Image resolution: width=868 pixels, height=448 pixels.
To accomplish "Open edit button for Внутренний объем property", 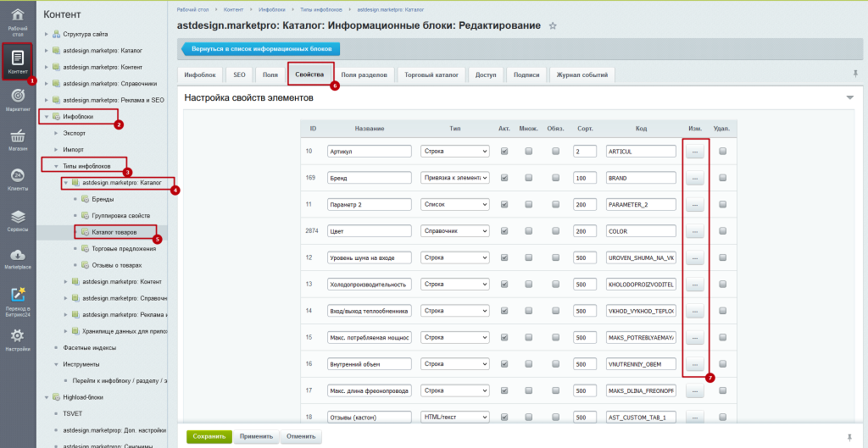I will click(x=695, y=364).
